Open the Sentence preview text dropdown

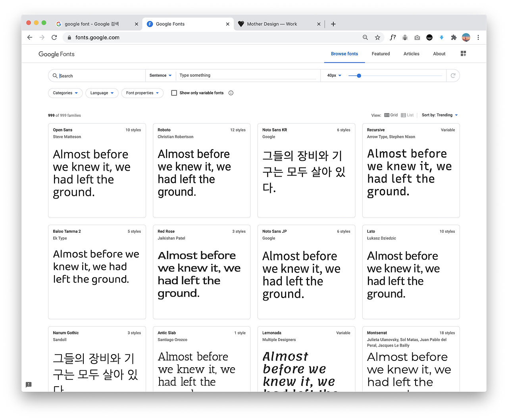pos(160,75)
